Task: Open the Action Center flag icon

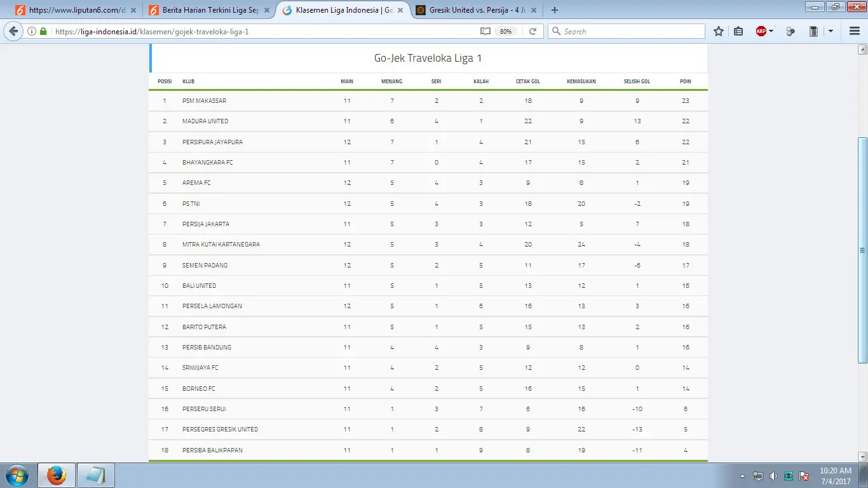Action: point(804,476)
